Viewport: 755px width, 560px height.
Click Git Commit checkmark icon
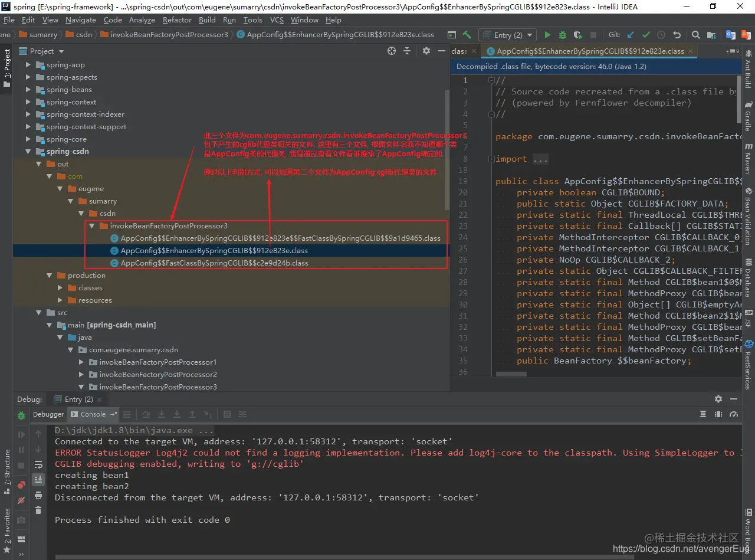646,35
